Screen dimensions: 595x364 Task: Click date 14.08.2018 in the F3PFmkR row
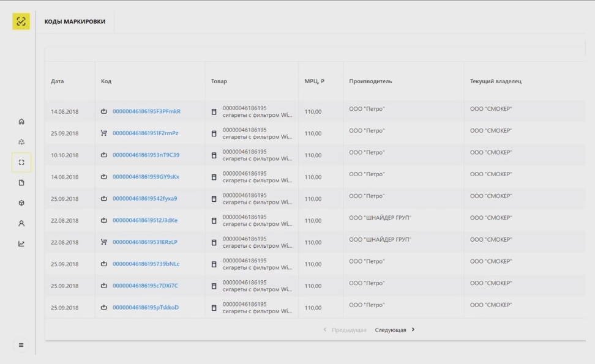pyautogui.click(x=64, y=111)
